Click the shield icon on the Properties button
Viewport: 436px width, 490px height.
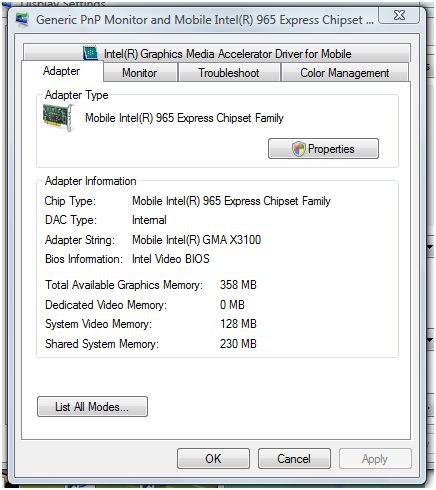click(299, 149)
